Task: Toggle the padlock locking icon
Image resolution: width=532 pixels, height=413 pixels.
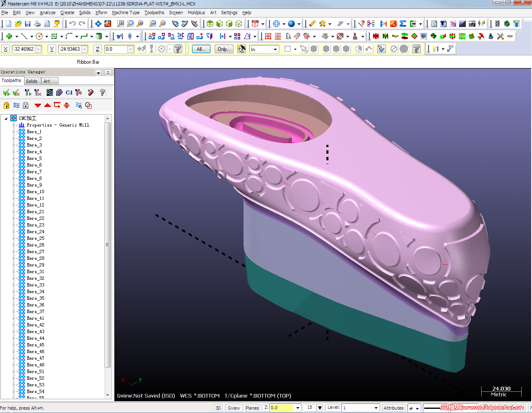Action: point(6,105)
